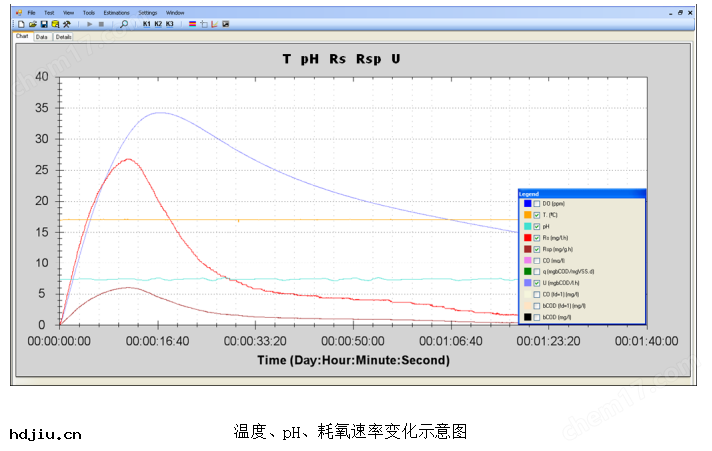This screenshot has height=451, width=712.
Task: Click the red Rs color swatch in Legend
Action: 527,238
